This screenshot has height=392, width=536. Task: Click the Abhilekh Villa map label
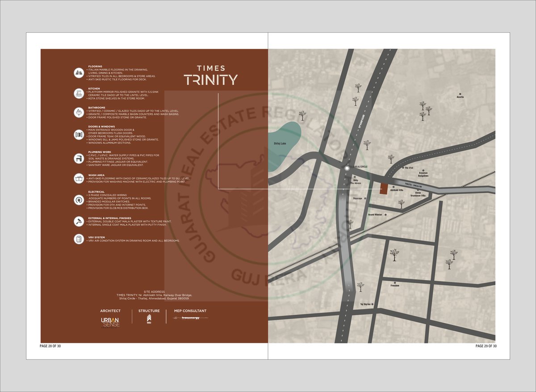[397, 190]
